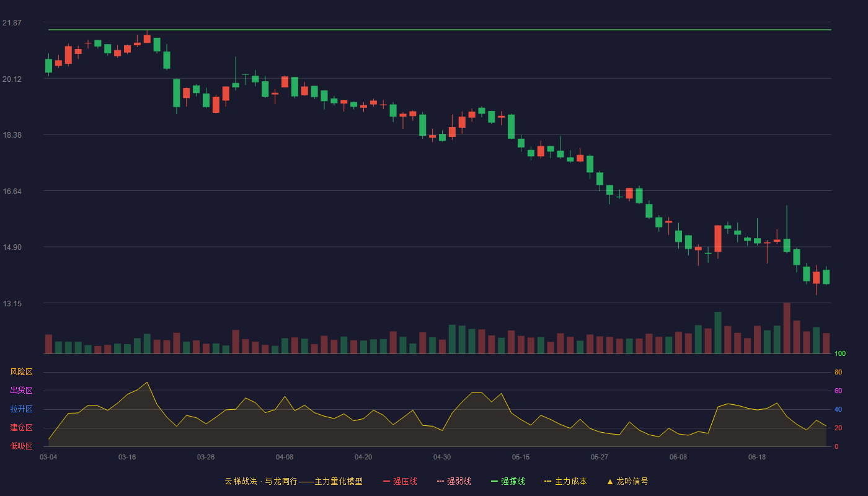The height and width of the screenshot is (496, 868).
Task: Click the 04-30 date label
Action: point(442,457)
